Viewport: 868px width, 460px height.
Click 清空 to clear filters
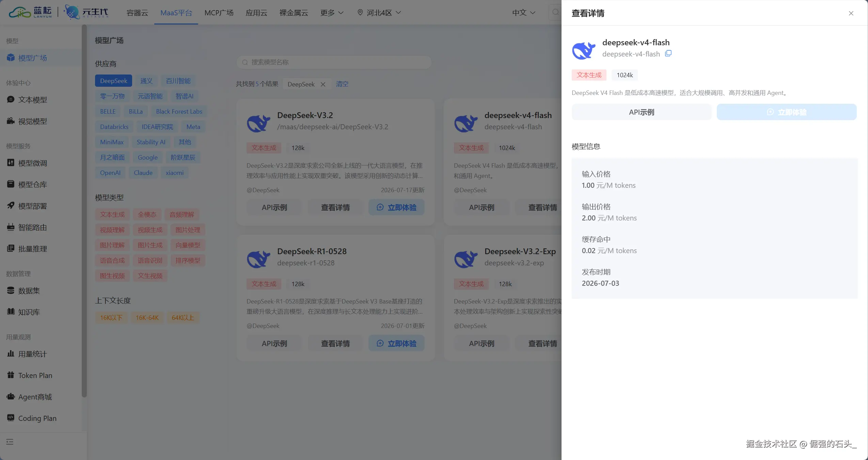[x=342, y=84]
